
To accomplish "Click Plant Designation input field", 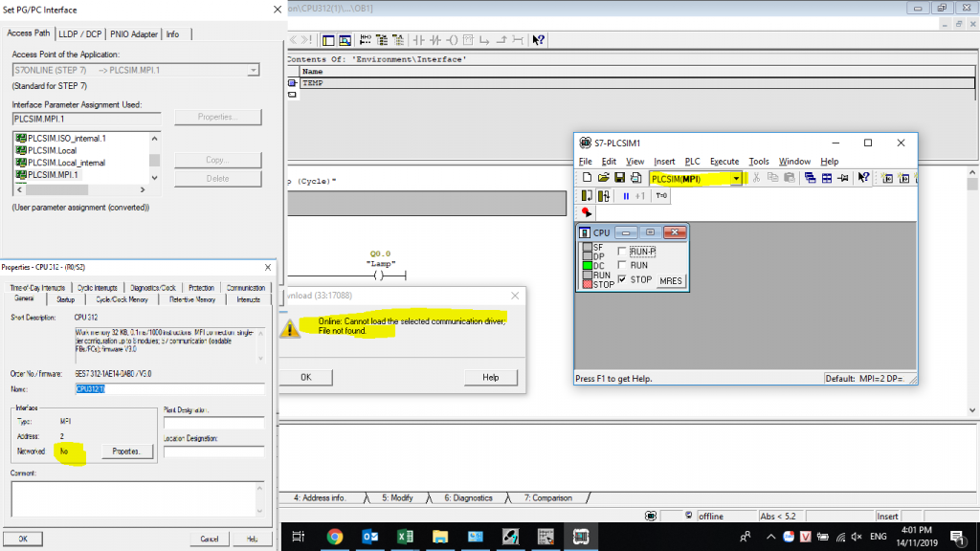I will [x=213, y=423].
